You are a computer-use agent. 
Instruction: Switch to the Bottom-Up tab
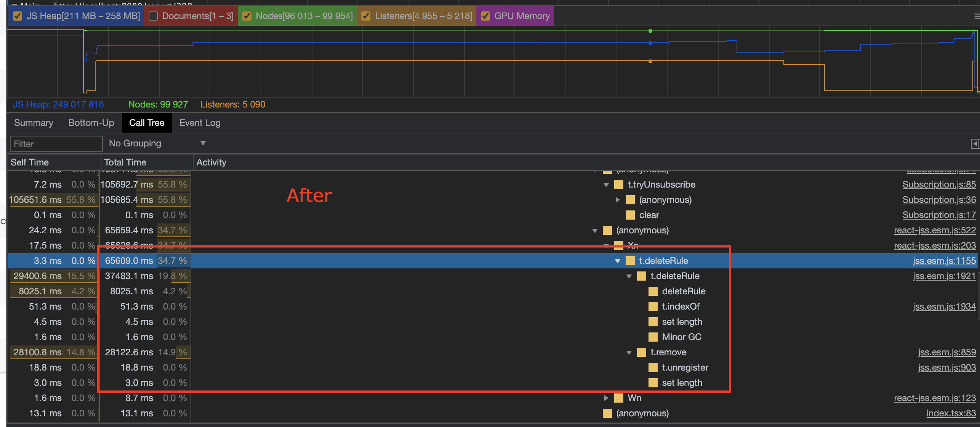tap(91, 123)
